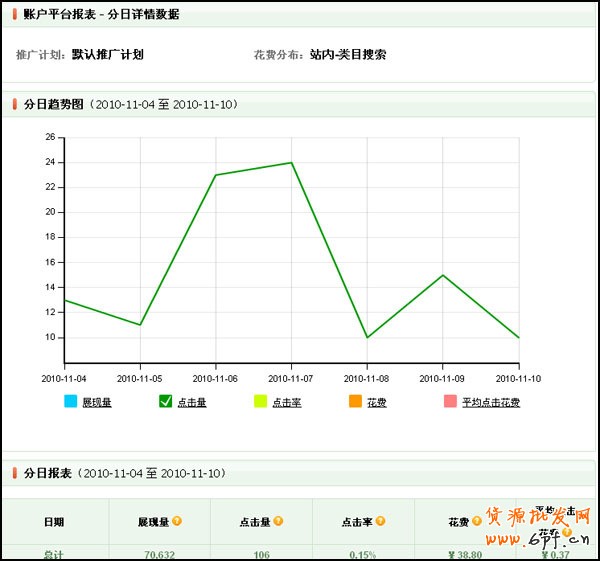Click the chart peak at 2010-11-07
This screenshot has width=600, height=561.
coord(291,162)
